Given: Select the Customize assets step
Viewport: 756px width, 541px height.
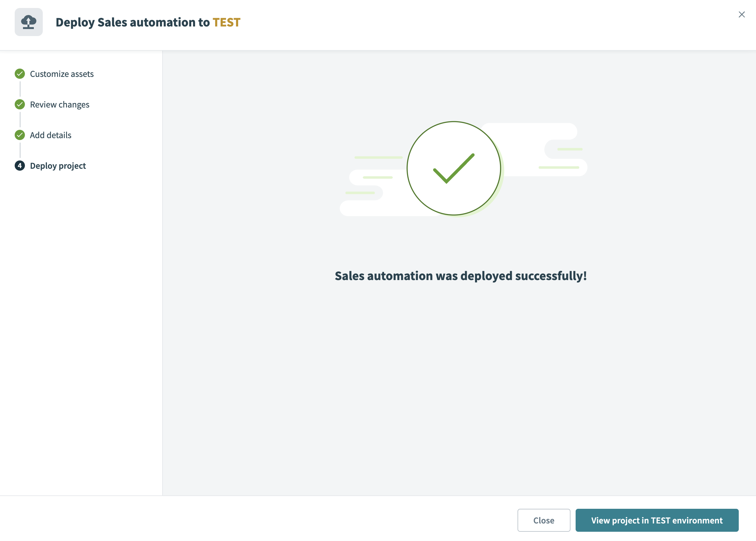Looking at the screenshot, I should (x=62, y=74).
